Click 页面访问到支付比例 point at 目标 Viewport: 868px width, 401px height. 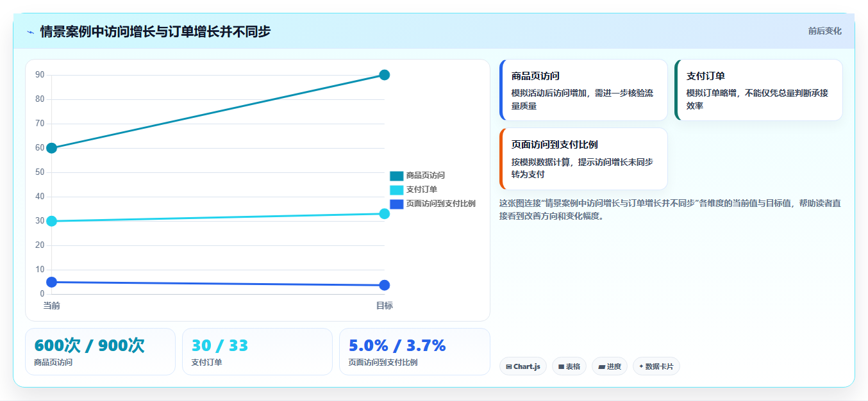point(385,285)
